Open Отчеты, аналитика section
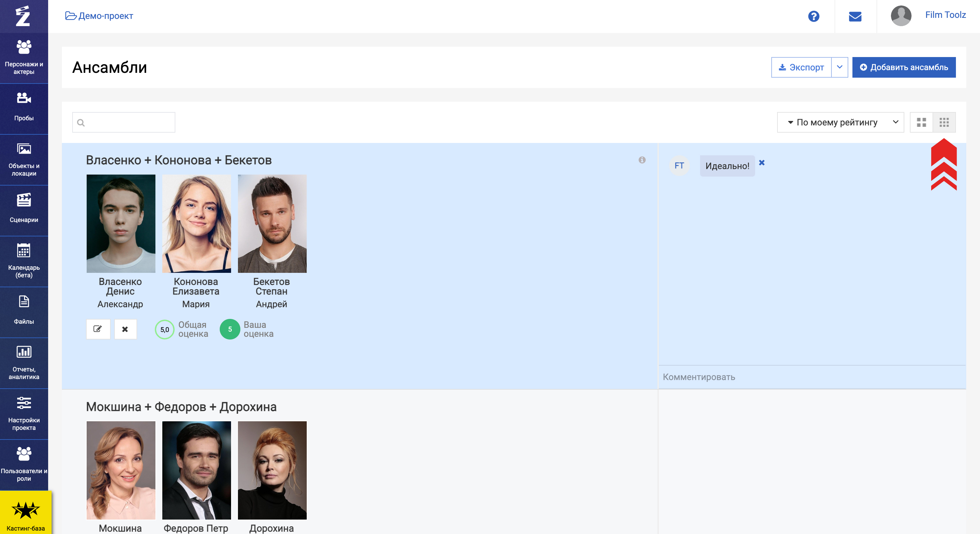The height and width of the screenshot is (534, 980). click(24, 363)
